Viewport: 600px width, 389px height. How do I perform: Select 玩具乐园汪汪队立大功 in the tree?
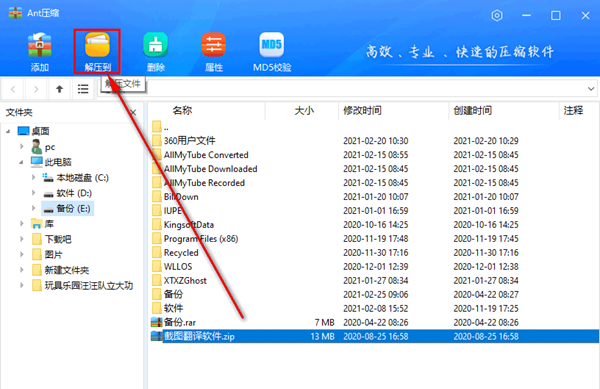point(82,285)
